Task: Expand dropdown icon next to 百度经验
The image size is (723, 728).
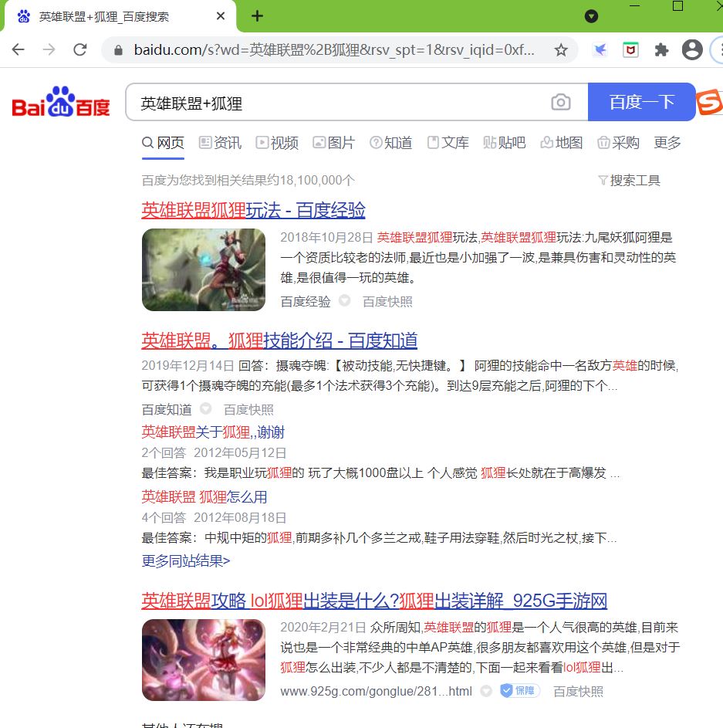Action: pos(344,300)
